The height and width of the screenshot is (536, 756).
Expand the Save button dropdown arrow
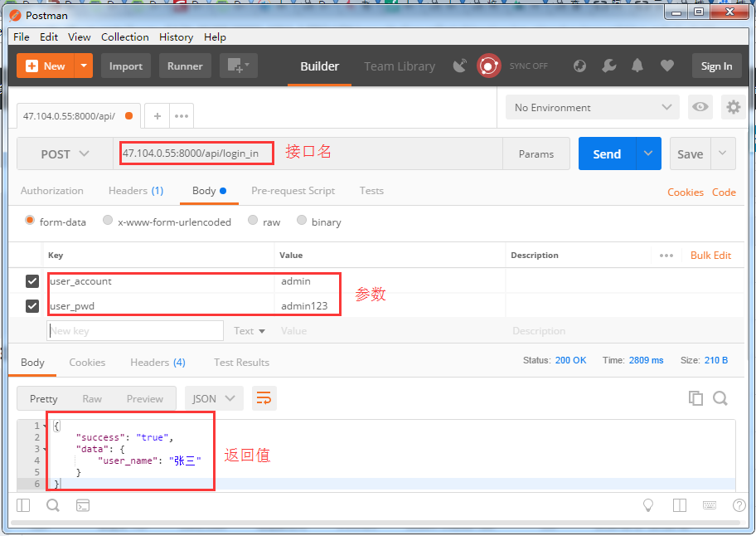[x=722, y=153]
